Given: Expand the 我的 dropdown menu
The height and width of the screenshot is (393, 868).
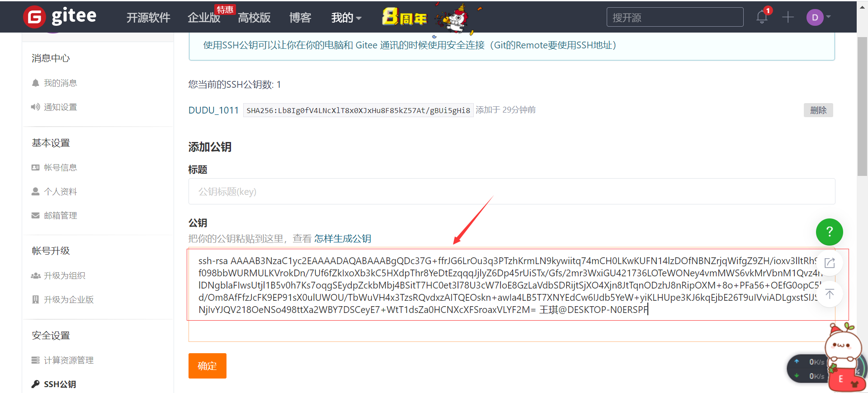Looking at the screenshot, I should pyautogui.click(x=346, y=18).
